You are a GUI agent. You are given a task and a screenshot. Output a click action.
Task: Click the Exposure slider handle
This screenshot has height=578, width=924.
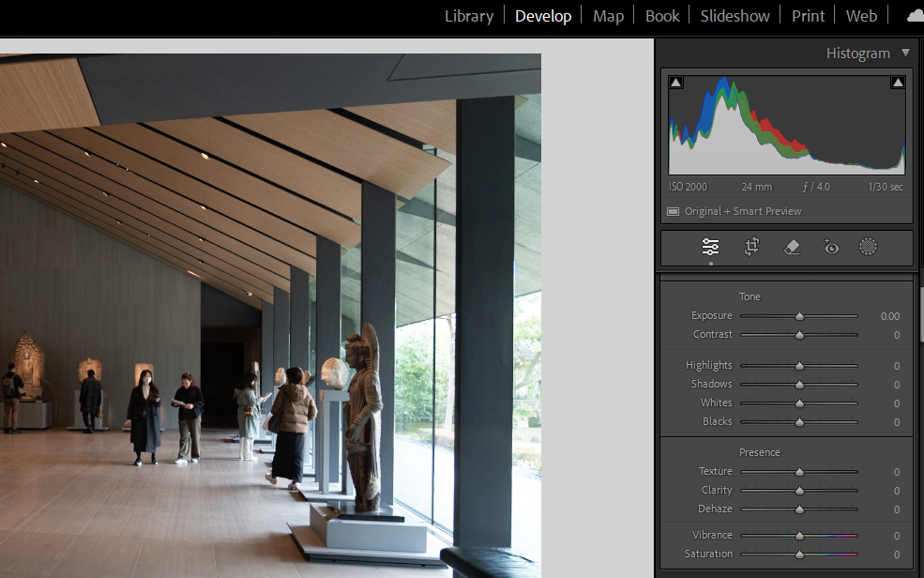pos(799,316)
